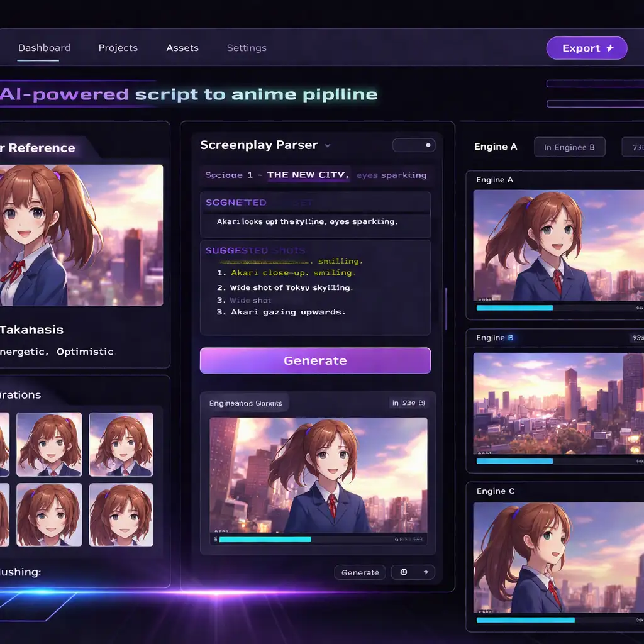Open the large character reference image

81,235
